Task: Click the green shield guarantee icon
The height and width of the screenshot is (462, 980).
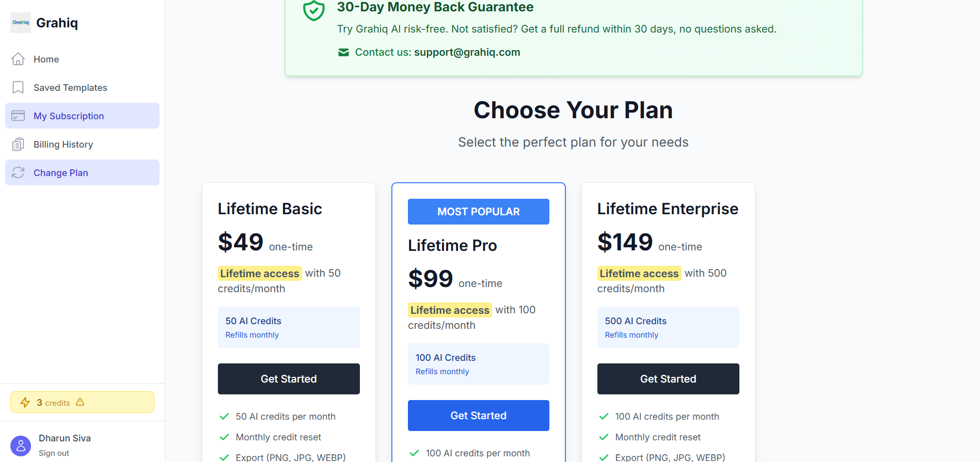Action: click(314, 10)
